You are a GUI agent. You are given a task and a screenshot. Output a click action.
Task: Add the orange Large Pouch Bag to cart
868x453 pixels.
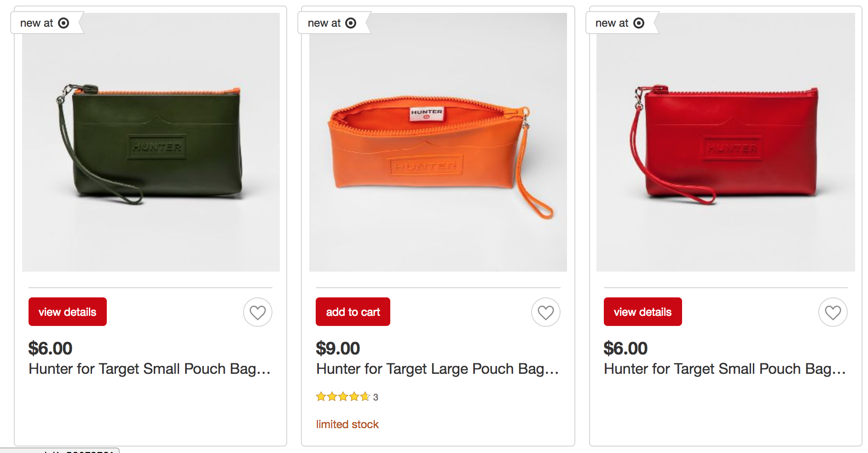tap(353, 312)
